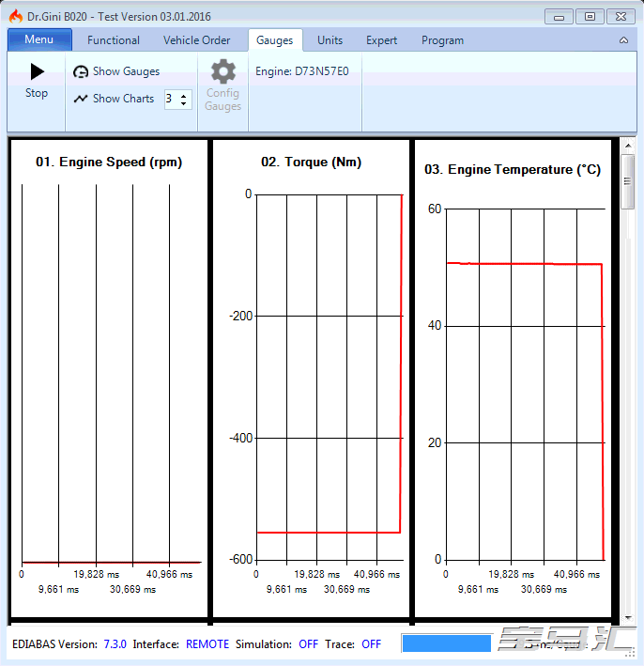The width and height of the screenshot is (644, 666).
Task: Maximize the Dr.Gini window
Action: click(x=590, y=17)
